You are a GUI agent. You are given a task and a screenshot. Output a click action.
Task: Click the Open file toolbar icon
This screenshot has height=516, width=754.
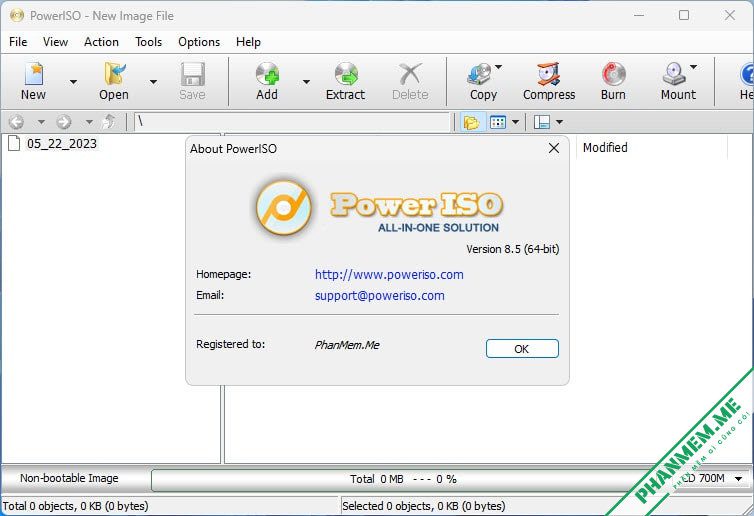[x=114, y=75]
